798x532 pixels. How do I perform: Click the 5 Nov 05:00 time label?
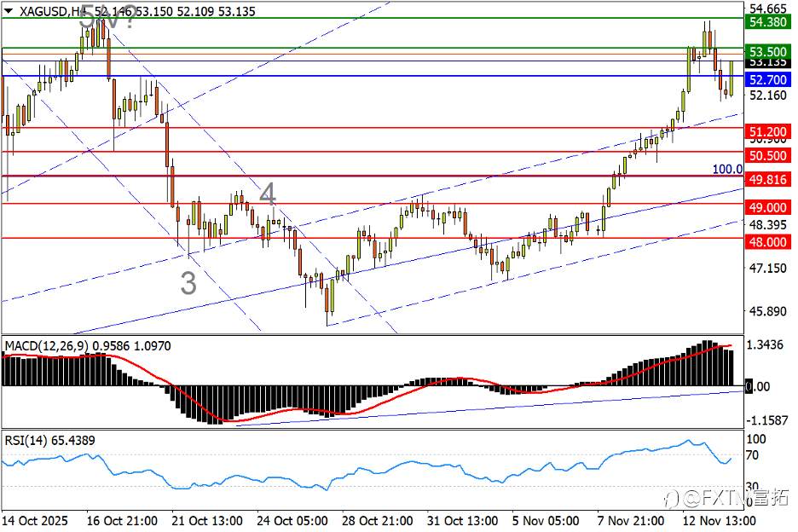click(x=546, y=521)
